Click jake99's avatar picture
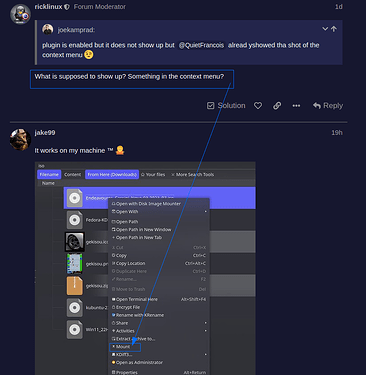Viewport: 366px width, 375px height. [20, 139]
